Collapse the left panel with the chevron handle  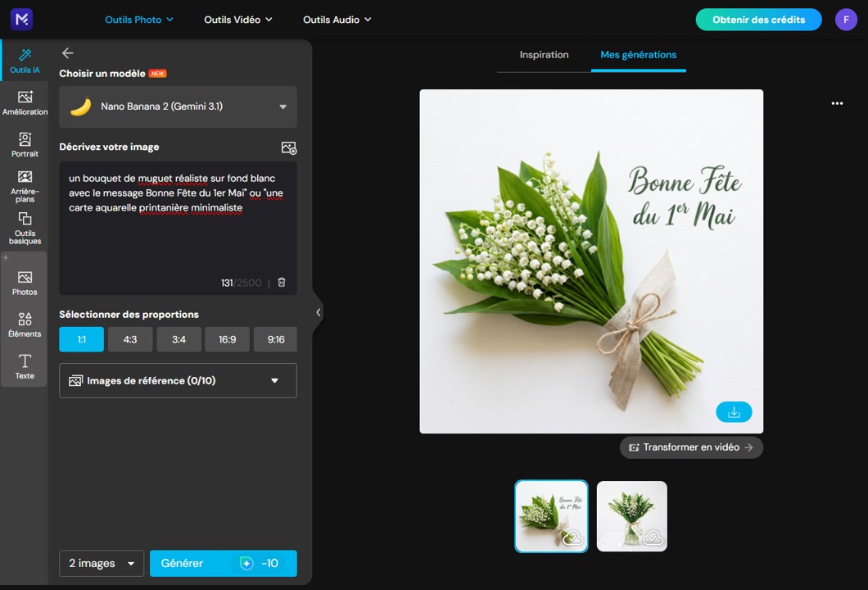(x=318, y=312)
